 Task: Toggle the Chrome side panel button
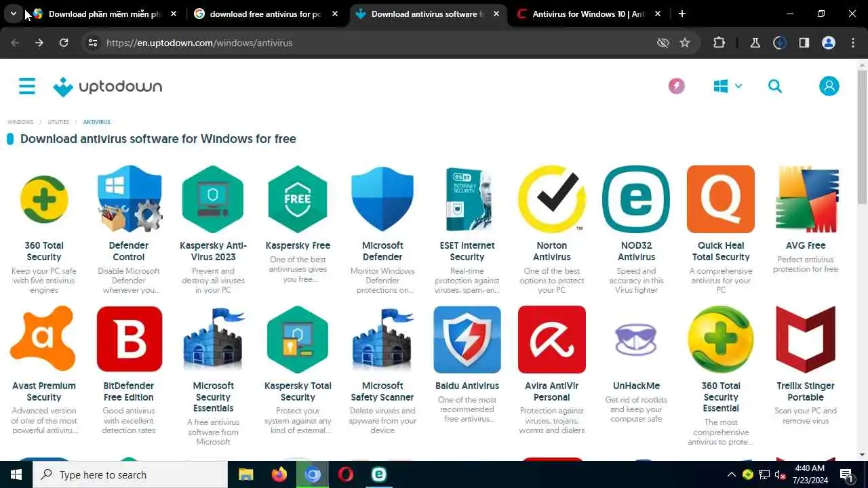point(804,43)
